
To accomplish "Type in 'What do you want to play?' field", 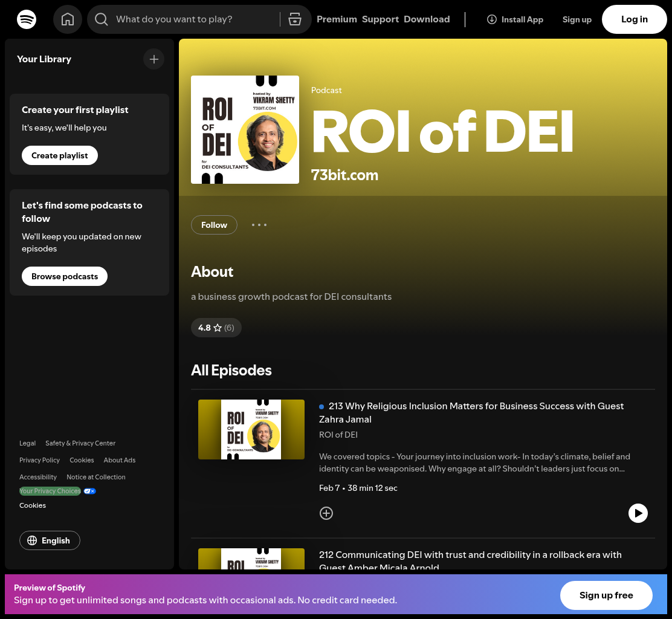I will point(195,19).
